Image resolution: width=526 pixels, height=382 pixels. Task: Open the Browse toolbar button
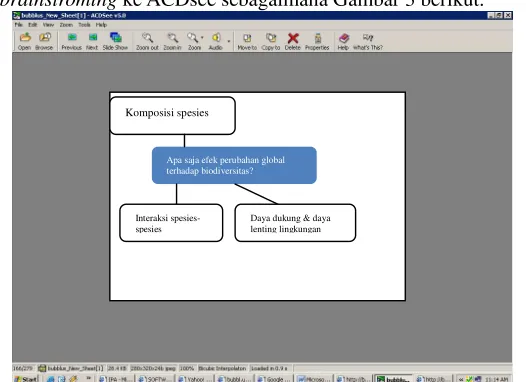click(x=44, y=42)
